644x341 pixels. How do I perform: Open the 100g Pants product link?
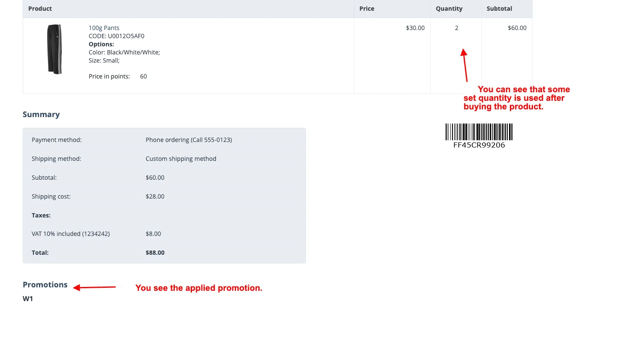[x=104, y=28]
